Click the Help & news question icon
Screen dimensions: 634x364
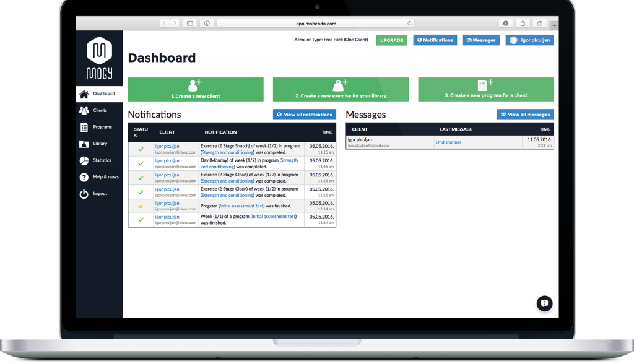tap(84, 177)
